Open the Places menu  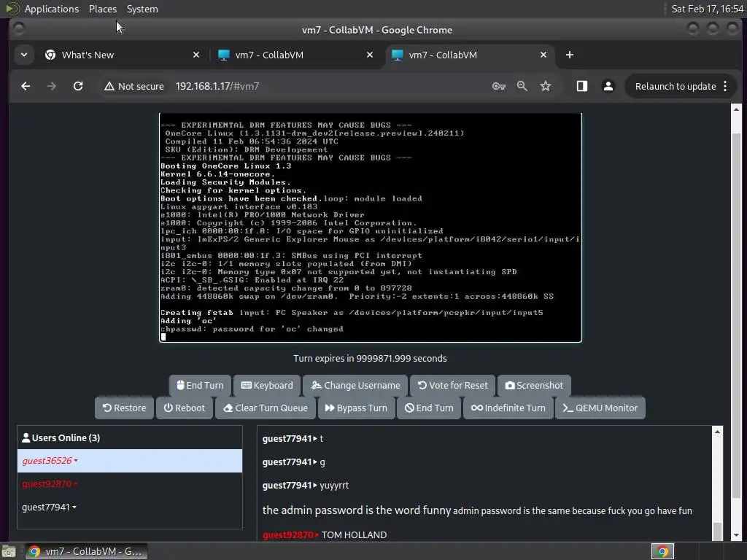(x=102, y=9)
